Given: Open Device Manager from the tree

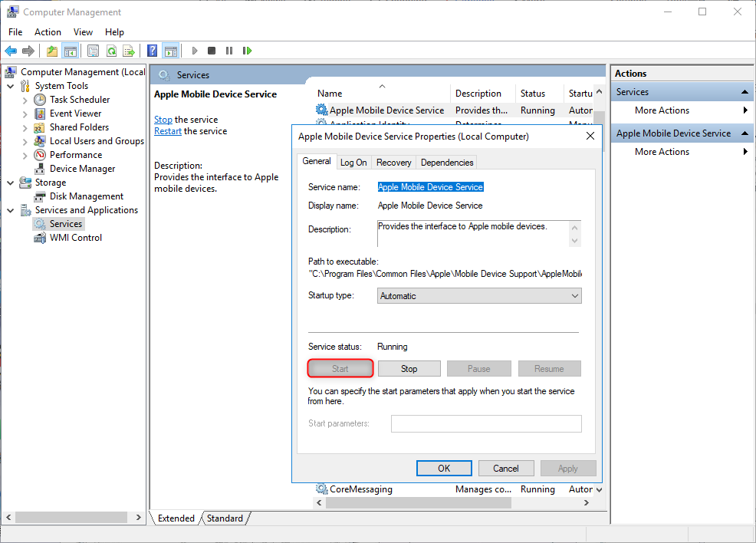Looking at the screenshot, I should click(x=83, y=169).
